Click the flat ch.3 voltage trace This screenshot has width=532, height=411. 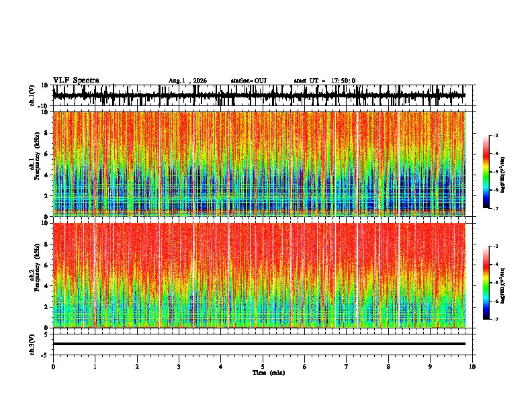(x=259, y=344)
